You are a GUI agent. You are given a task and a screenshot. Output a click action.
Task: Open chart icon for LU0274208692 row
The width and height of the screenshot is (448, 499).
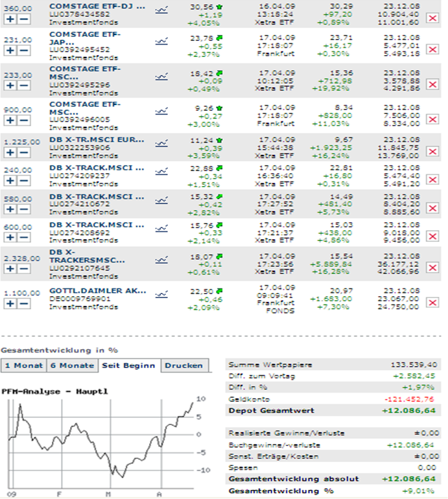(x=161, y=229)
